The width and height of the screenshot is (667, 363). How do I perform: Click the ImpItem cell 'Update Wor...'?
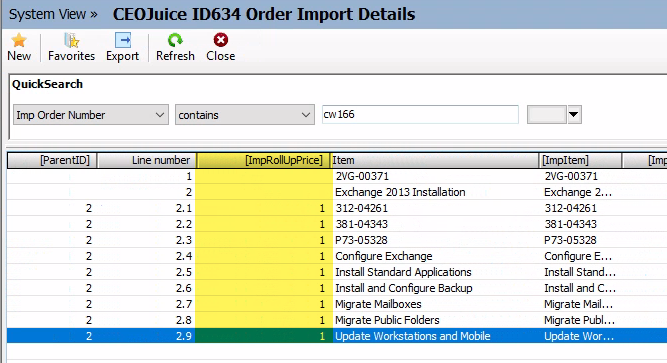coord(579,336)
